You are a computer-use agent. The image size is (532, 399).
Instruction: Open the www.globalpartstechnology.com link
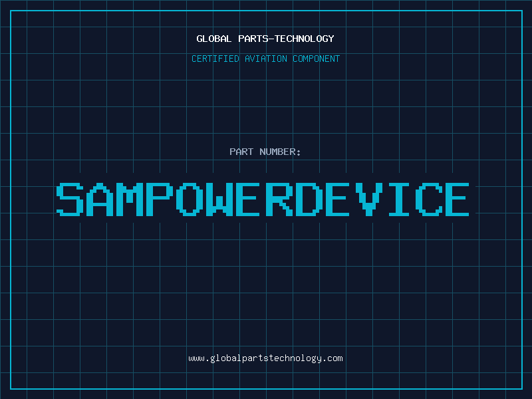[x=265, y=358]
